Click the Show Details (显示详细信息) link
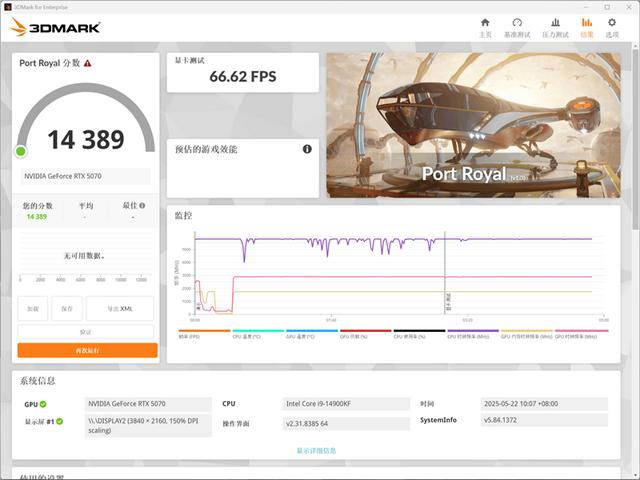 (316, 451)
